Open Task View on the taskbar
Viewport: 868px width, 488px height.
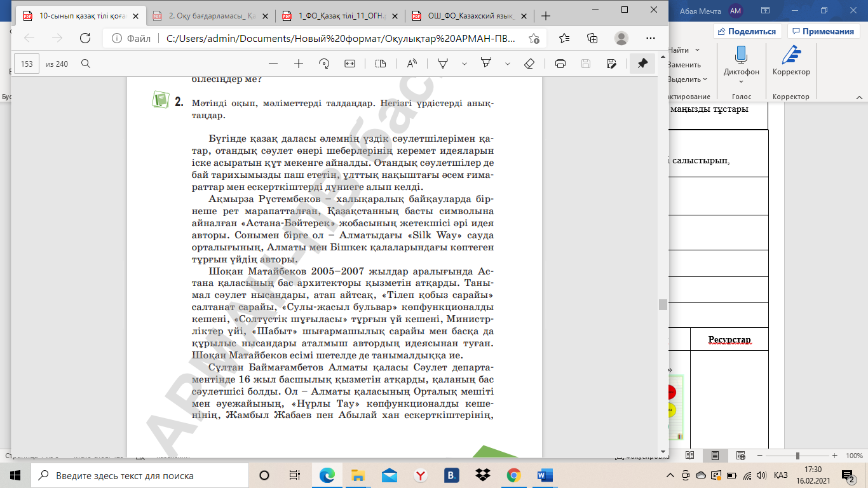click(x=295, y=475)
